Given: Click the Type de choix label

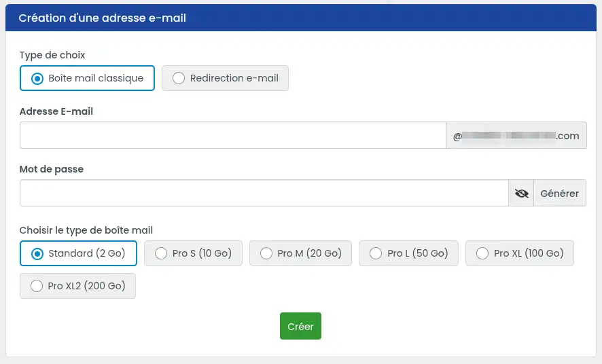Looking at the screenshot, I should pyautogui.click(x=52, y=55).
